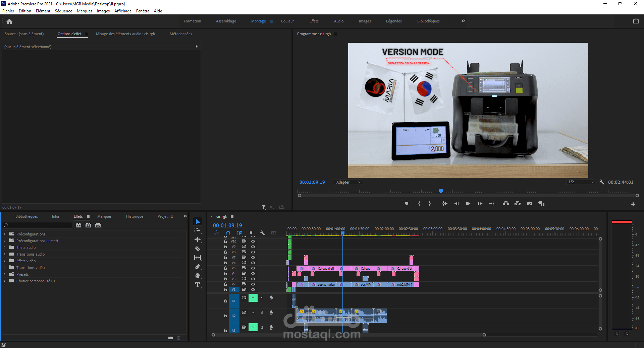Screen dimensions: 644x348
Task: Mute audio track A2
Action: [x=253, y=312]
